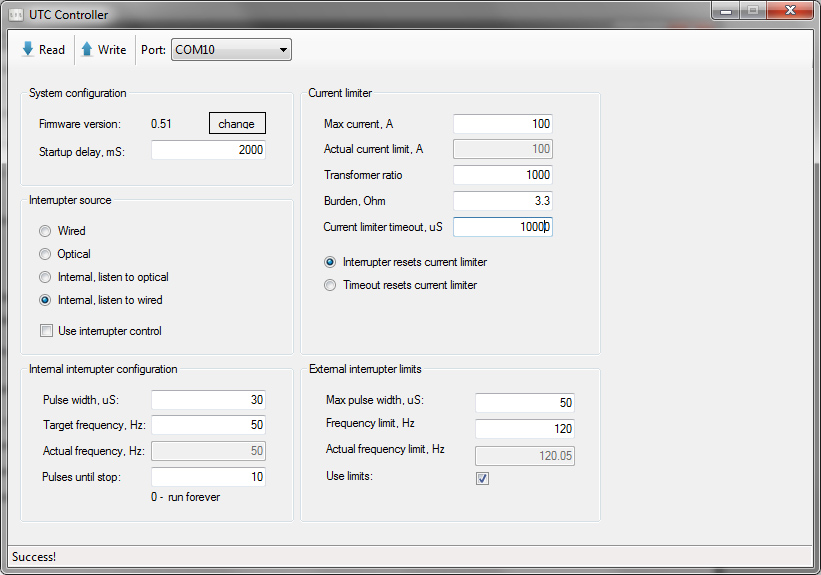Focus the Pulses until stop field
This screenshot has width=821, height=575.
click(208, 477)
